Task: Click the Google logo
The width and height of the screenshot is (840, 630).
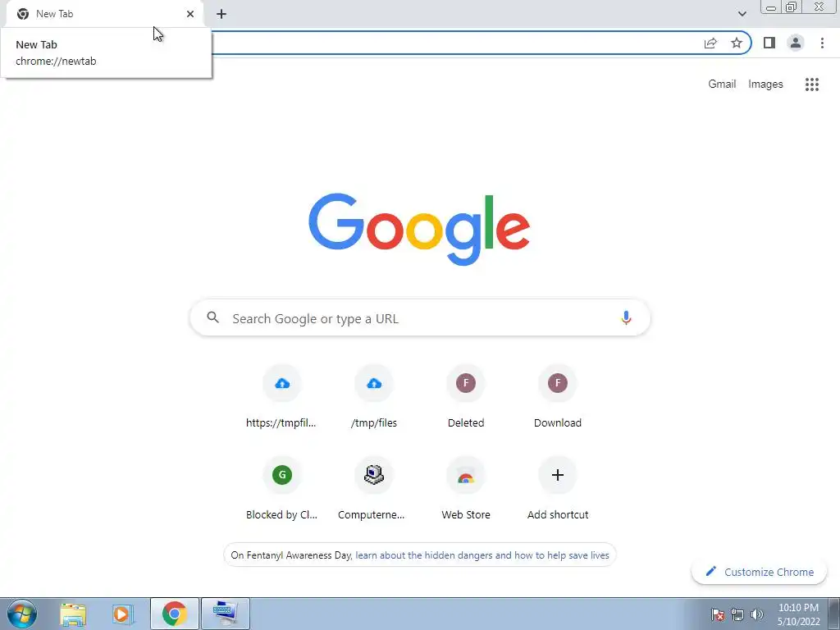Action: 419,229
